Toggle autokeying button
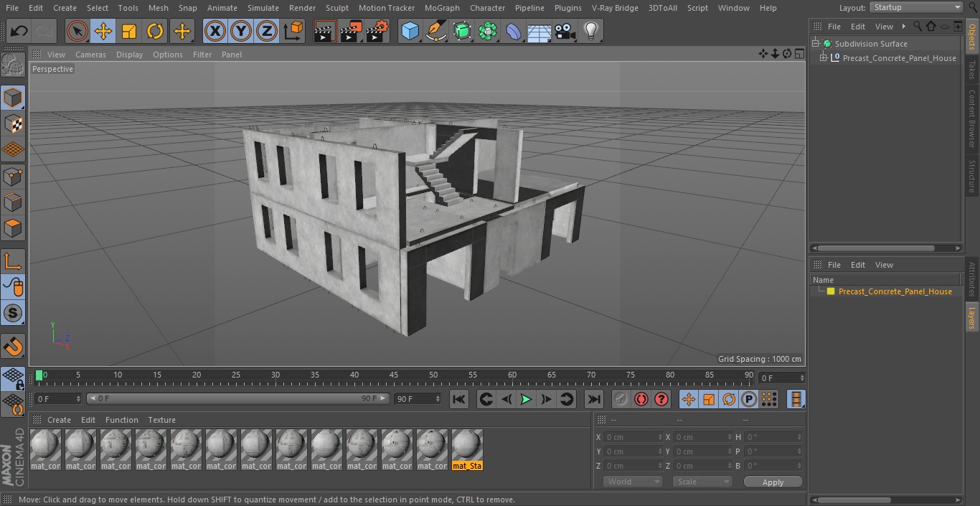Image resolution: width=980 pixels, height=506 pixels. tap(641, 399)
